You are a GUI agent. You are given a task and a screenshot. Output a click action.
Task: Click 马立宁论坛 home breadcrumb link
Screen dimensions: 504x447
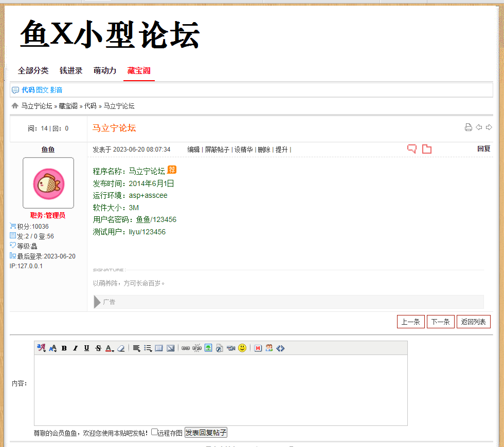[37, 106]
